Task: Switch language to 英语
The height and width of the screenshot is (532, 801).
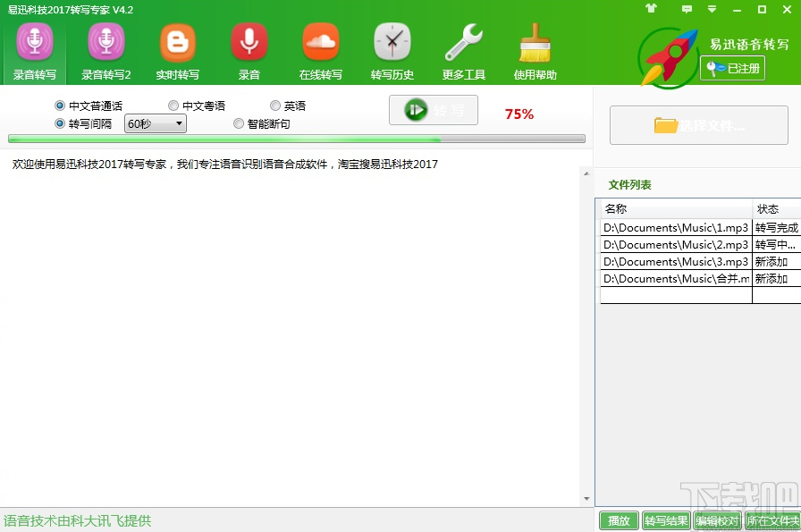Action: tap(275, 105)
